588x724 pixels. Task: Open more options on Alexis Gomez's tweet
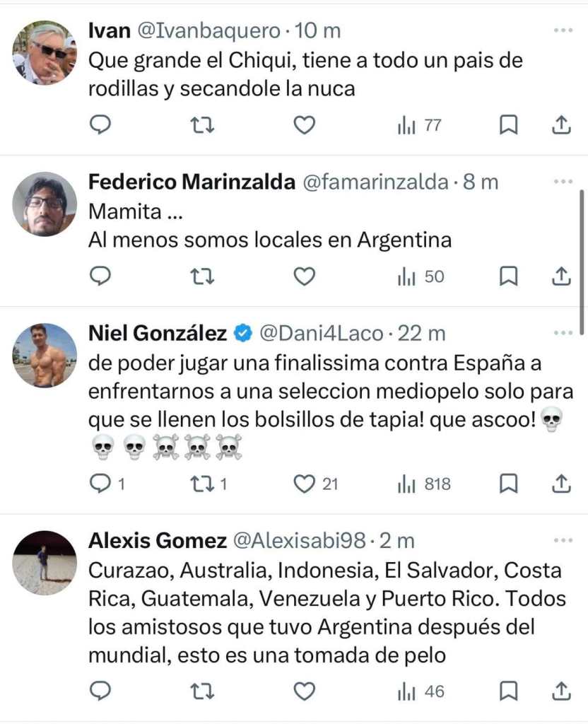click(x=563, y=541)
